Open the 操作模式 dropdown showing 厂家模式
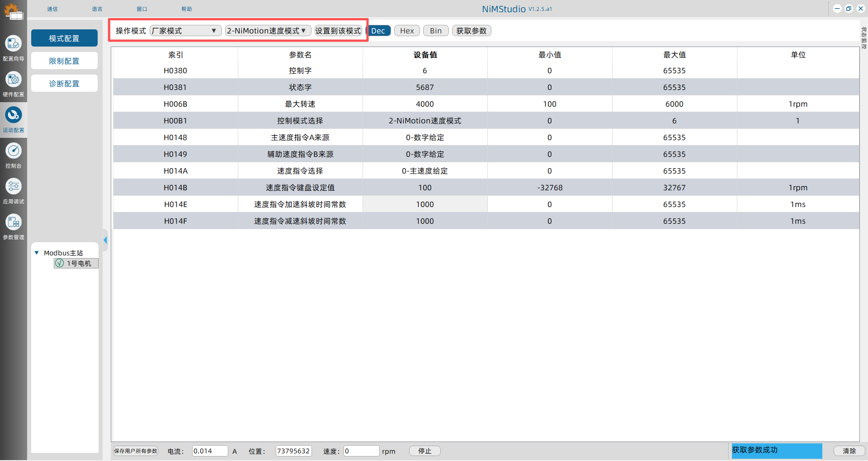This screenshot has height=461, width=868. [185, 31]
